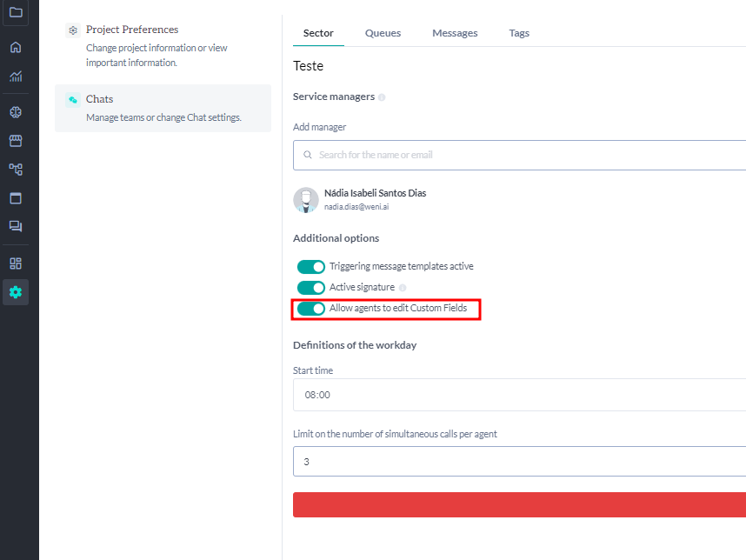Click the Chats section lightbulb icon
The image size is (746, 560).
tap(73, 99)
